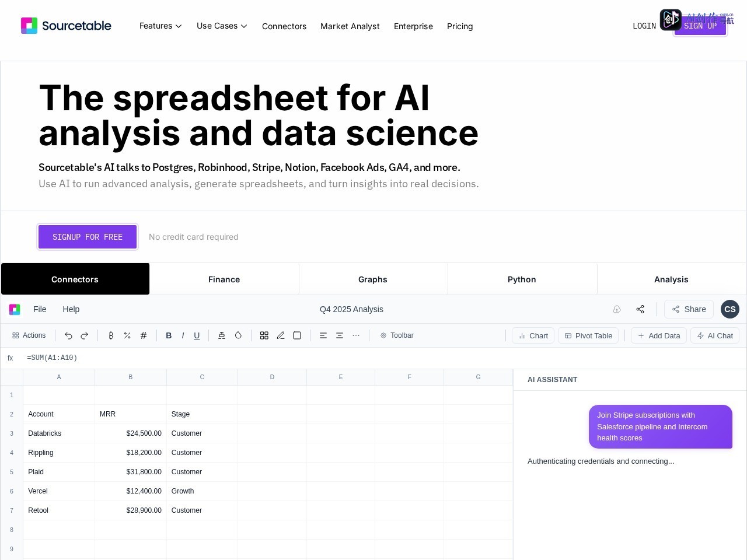747x560 pixels.
Task: Click the share nodes icon beside Share button
Action: 640,309
